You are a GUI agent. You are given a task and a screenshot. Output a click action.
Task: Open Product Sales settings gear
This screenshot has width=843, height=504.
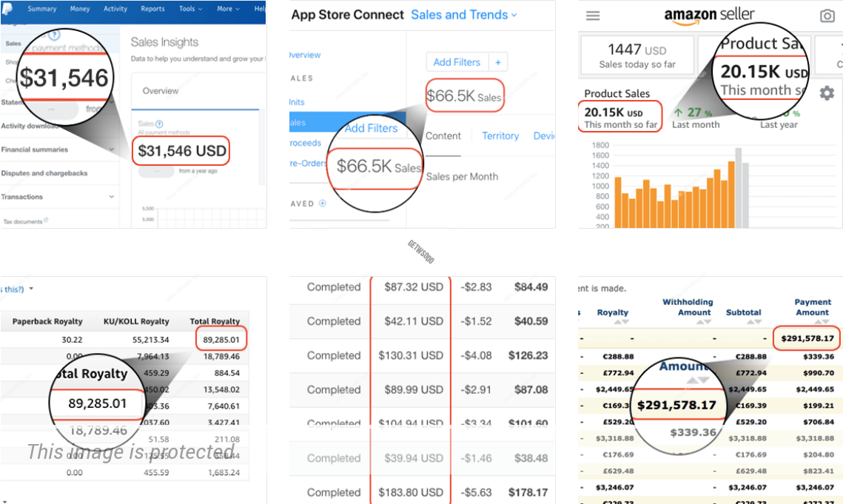(x=827, y=93)
